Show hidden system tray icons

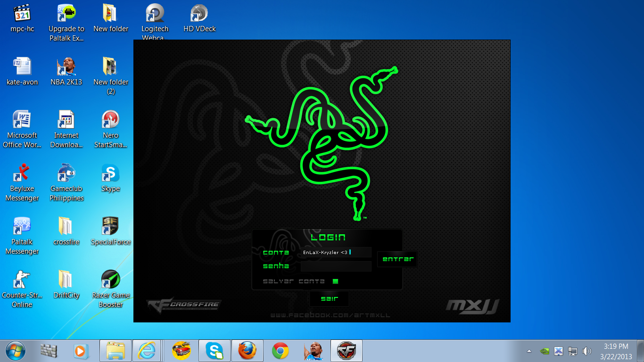tap(529, 351)
